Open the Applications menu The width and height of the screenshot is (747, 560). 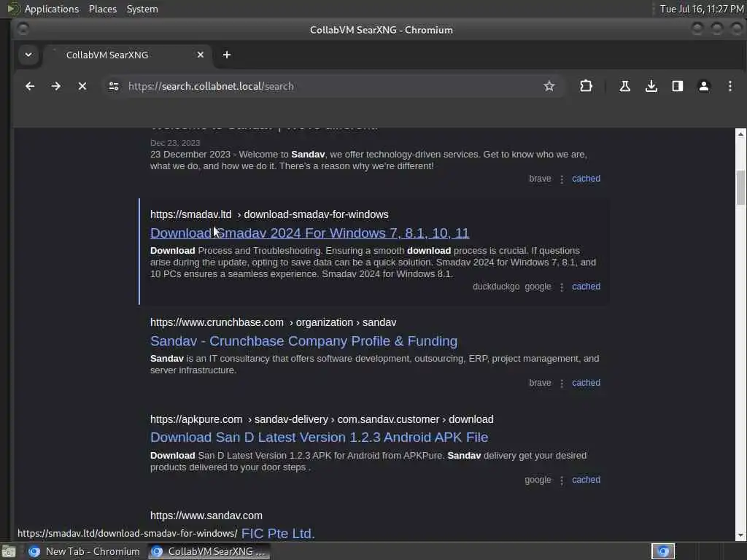tap(52, 9)
